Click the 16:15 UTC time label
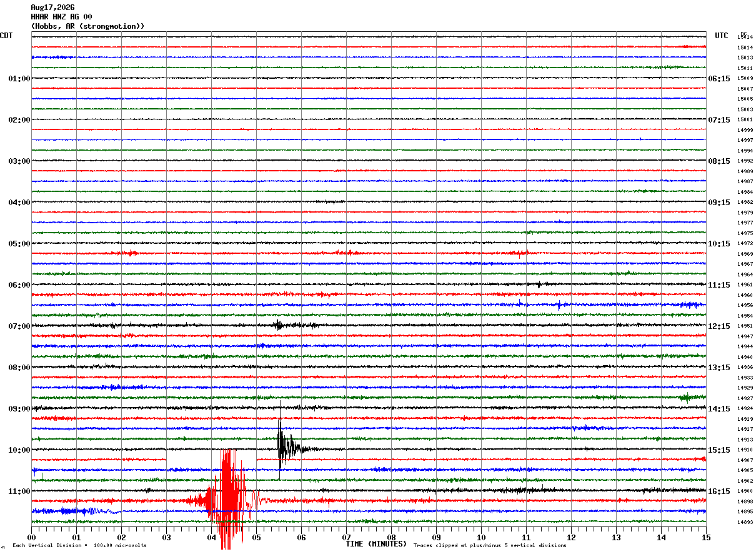The image size is (756, 554). [719, 491]
